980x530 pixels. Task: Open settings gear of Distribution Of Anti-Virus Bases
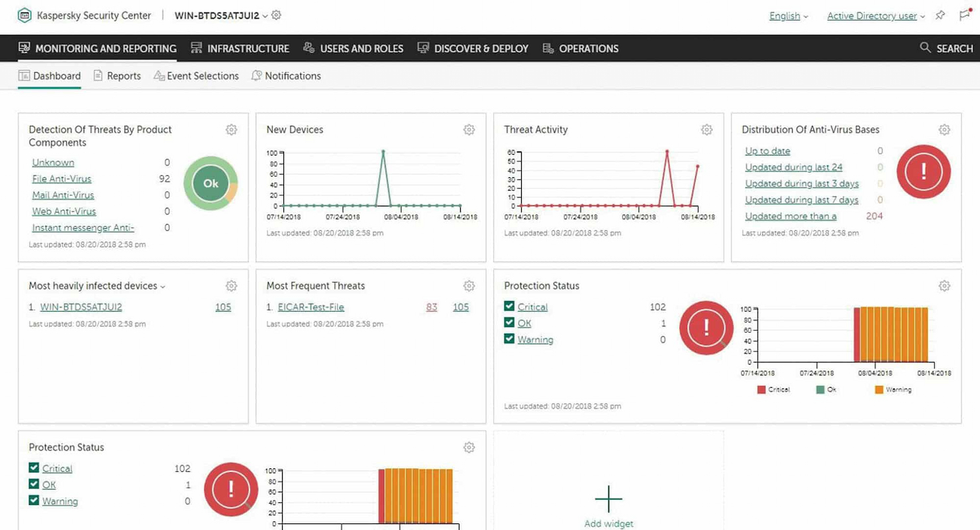(944, 130)
